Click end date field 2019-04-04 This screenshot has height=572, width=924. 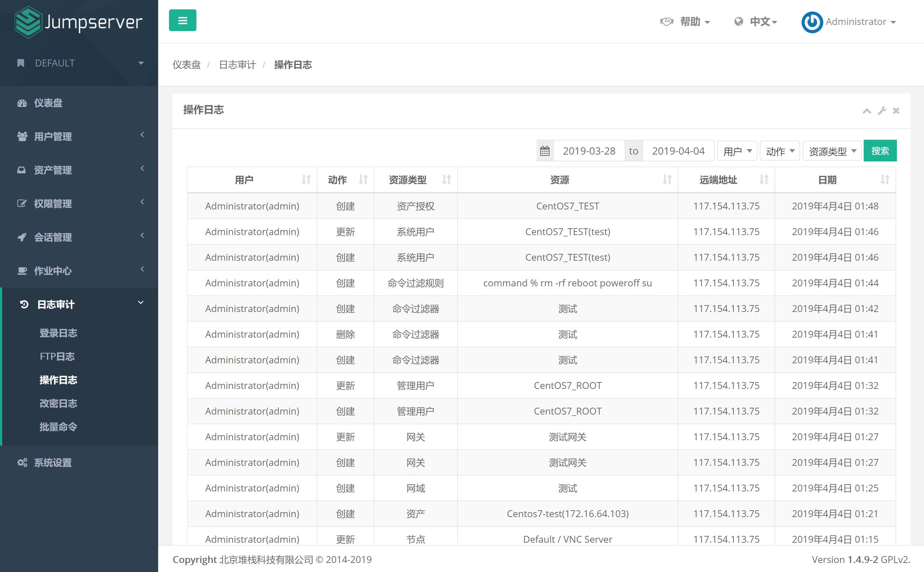678,151
